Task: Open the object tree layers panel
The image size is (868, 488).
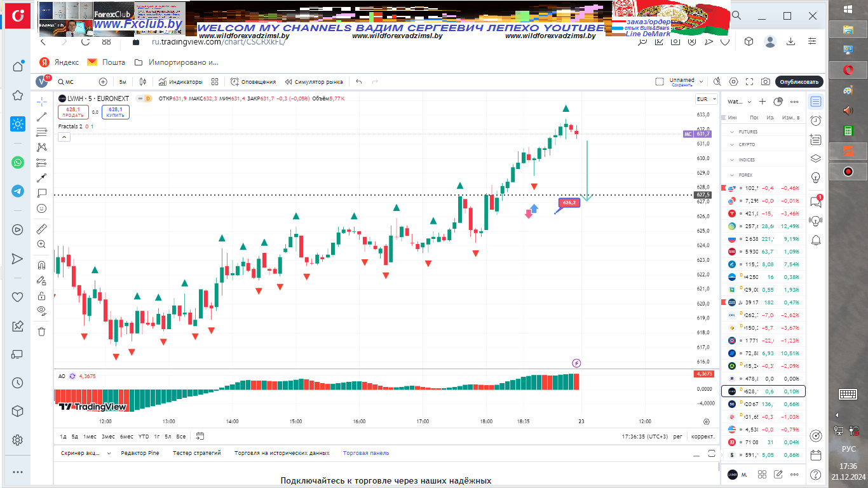Action: tap(816, 158)
